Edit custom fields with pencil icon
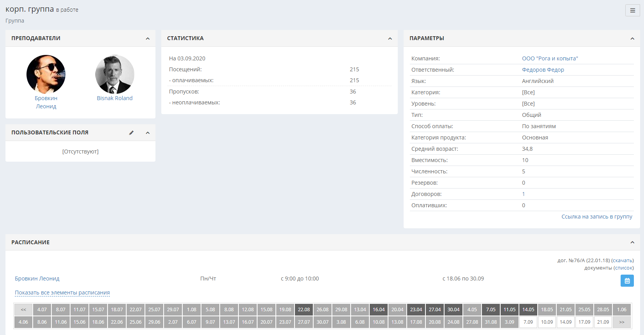This screenshot has height=335, width=644. [131, 133]
